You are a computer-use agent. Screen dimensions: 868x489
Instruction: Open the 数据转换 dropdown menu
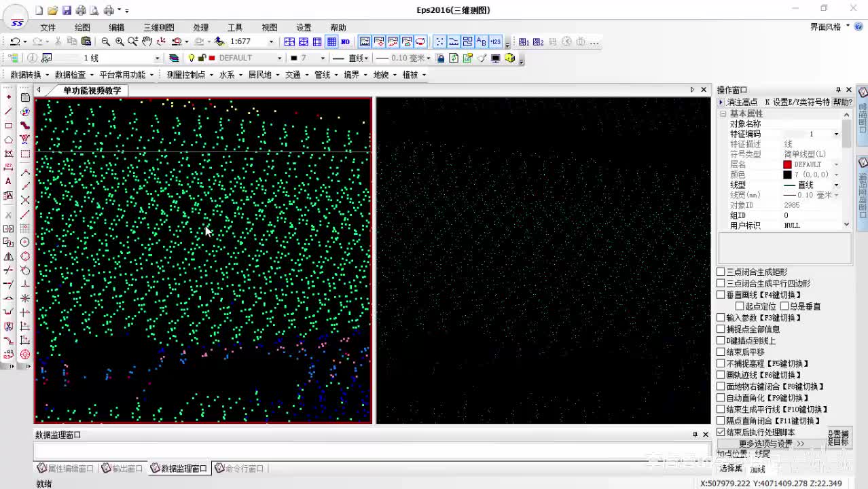click(29, 75)
